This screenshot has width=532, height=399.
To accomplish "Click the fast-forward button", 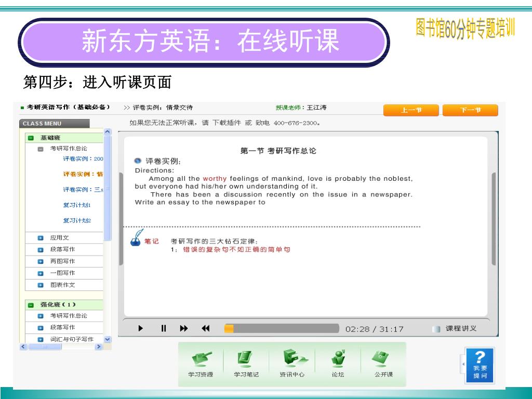I will pos(184,328).
